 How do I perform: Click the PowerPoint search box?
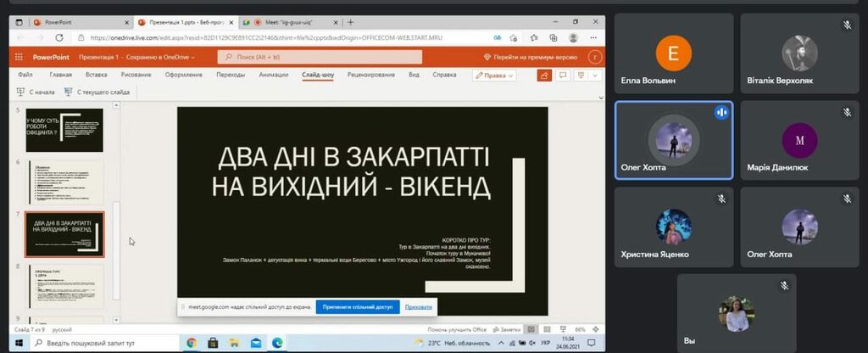[x=320, y=57]
